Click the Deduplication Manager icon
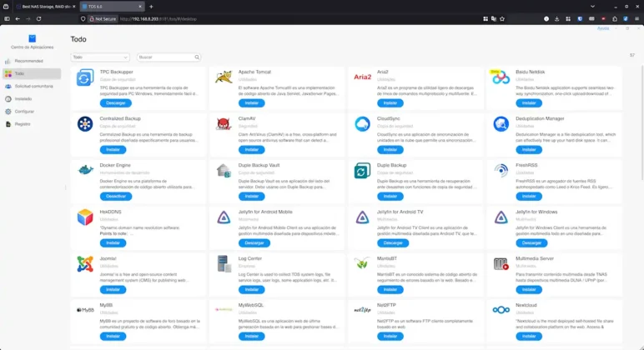The image size is (644, 350). pyautogui.click(x=501, y=124)
